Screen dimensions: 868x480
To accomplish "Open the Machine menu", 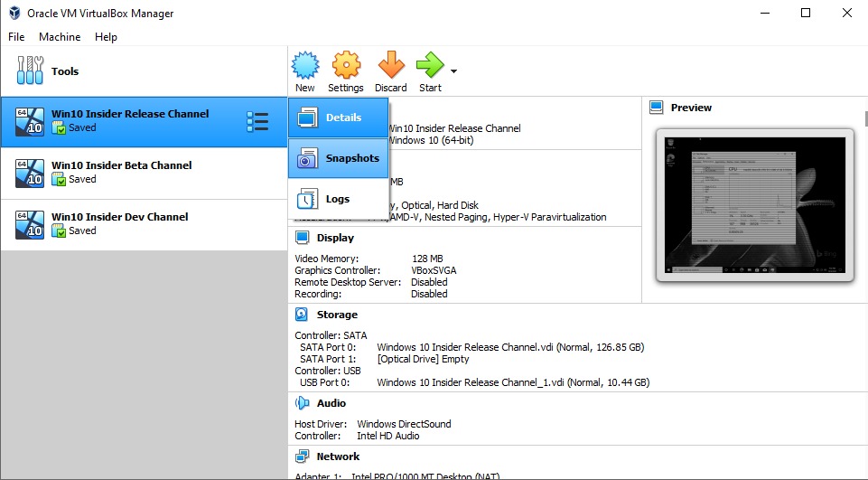I will [60, 37].
